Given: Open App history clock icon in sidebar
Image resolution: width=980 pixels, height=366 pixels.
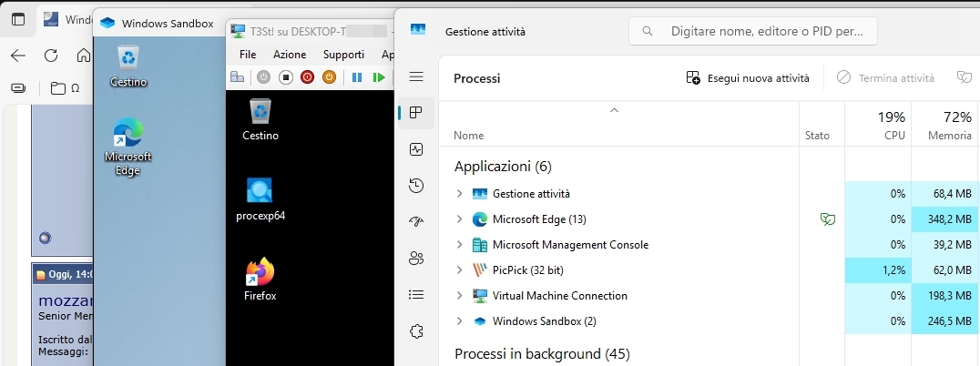Looking at the screenshot, I should coord(416,186).
